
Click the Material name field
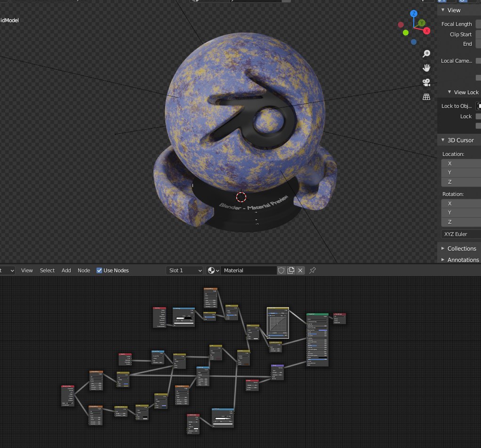pyautogui.click(x=249, y=270)
